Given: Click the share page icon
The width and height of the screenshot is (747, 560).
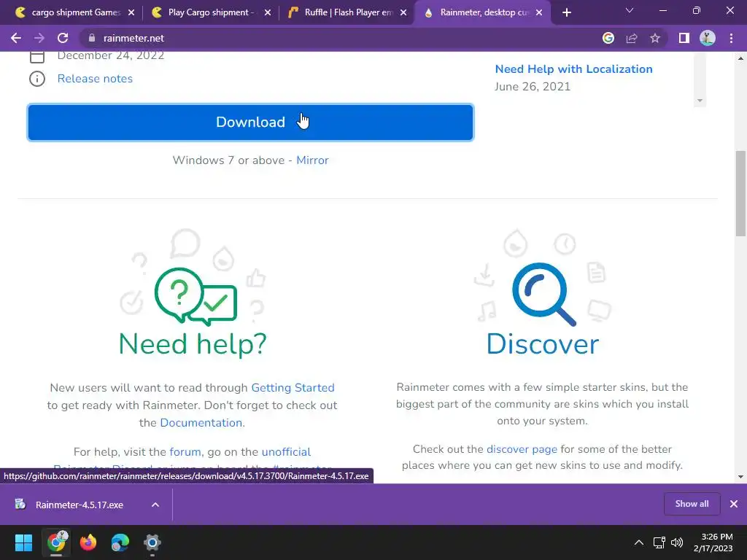Looking at the screenshot, I should click(x=632, y=38).
